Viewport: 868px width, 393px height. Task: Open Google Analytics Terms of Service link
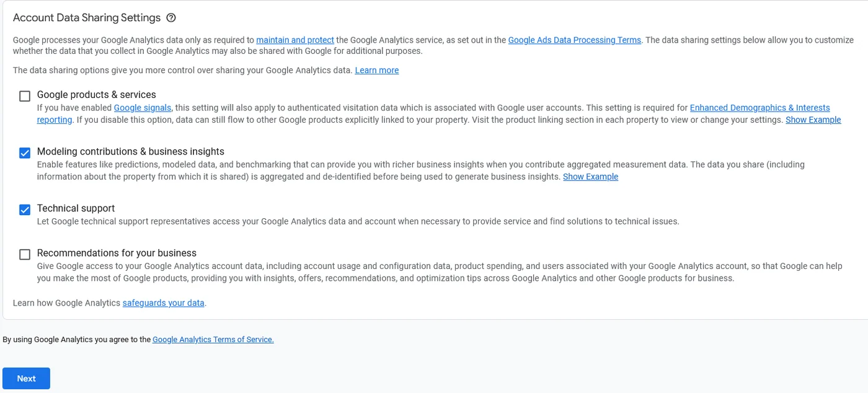[213, 340]
